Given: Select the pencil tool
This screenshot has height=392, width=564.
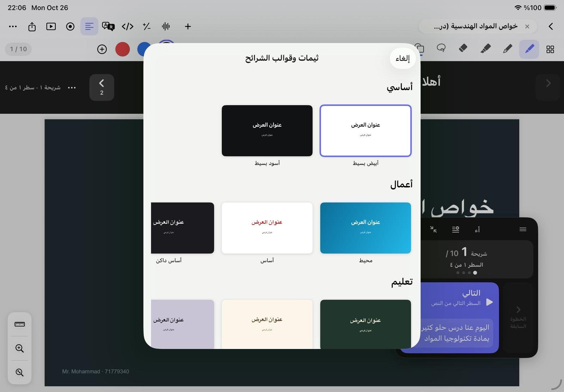Looking at the screenshot, I should 507,49.
